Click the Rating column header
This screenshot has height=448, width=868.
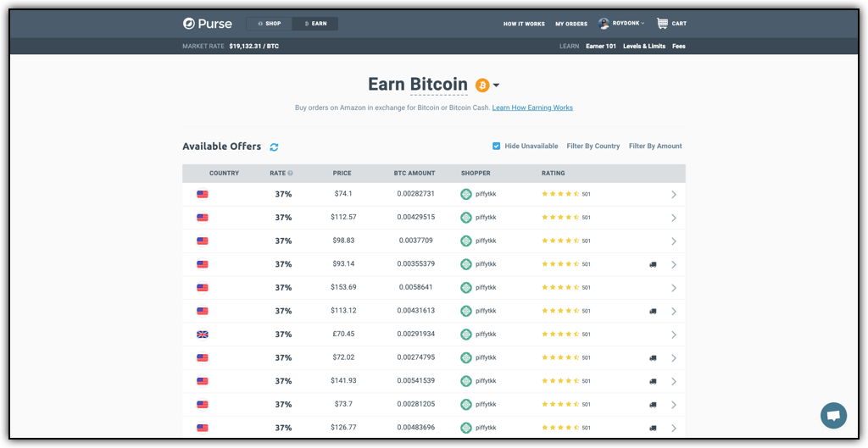pyautogui.click(x=553, y=173)
